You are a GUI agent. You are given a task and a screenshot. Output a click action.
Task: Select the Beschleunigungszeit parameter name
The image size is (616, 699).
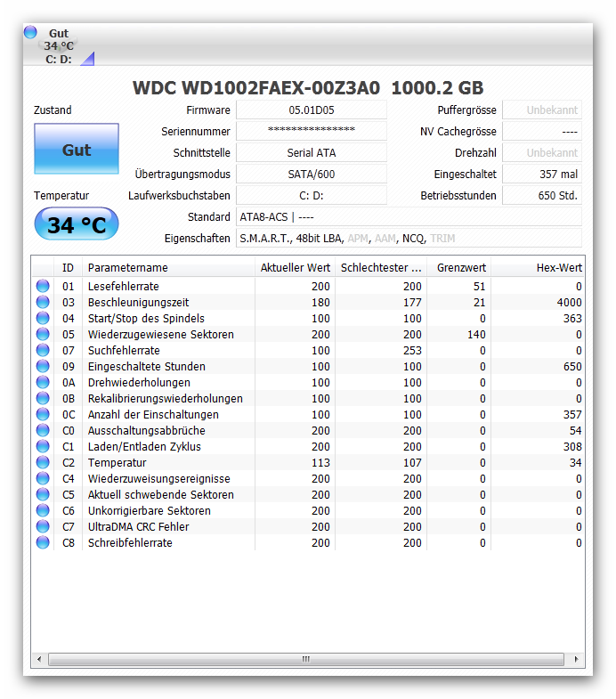tap(139, 302)
